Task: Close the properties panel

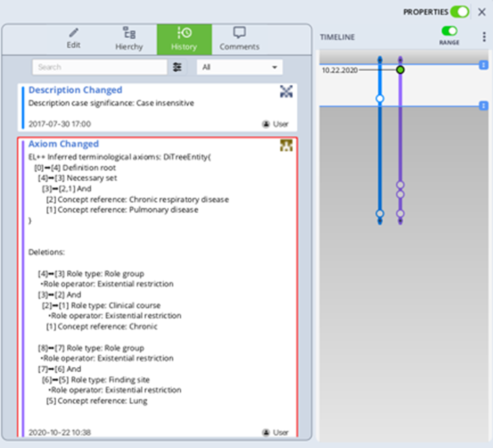Action: coord(482,12)
